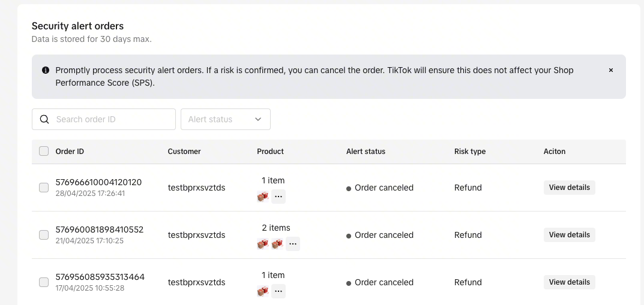Check the box for order 576956085935313464
This screenshot has width=644, height=305.
tap(44, 282)
